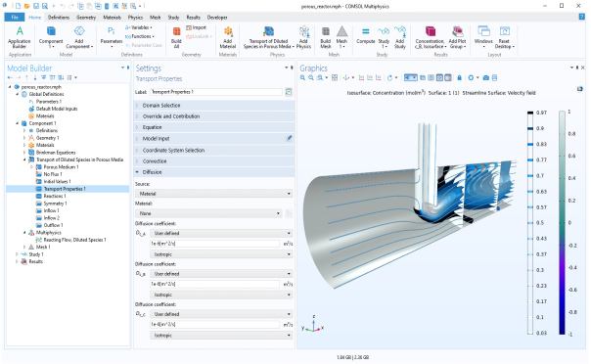Select Reactions 1 in the model tree
Viewport: 591px width, 364px height.
54,196
